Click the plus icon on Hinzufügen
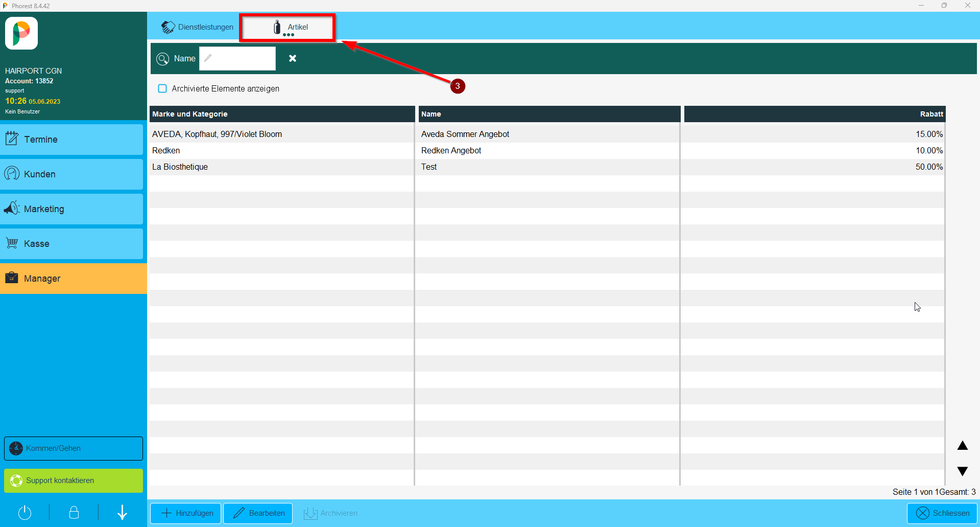This screenshot has width=980, height=527. (x=166, y=513)
